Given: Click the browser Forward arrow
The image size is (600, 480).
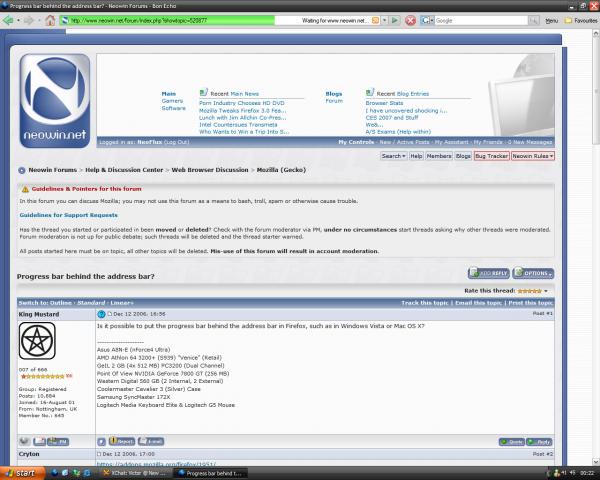Looking at the screenshot, I should (x=29, y=20).
